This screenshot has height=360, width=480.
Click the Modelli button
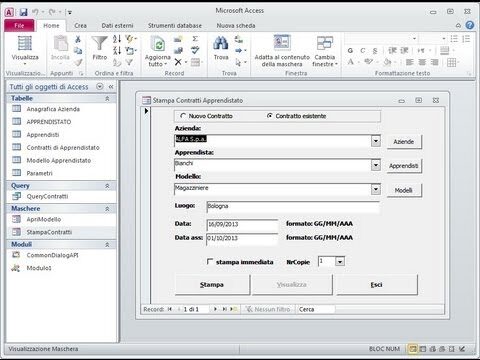404,190
